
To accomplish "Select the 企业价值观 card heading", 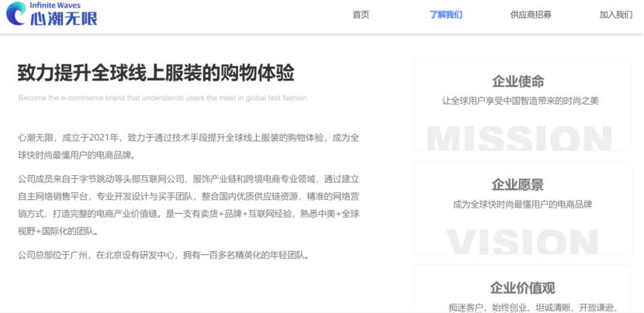I will tap(522, 287).
